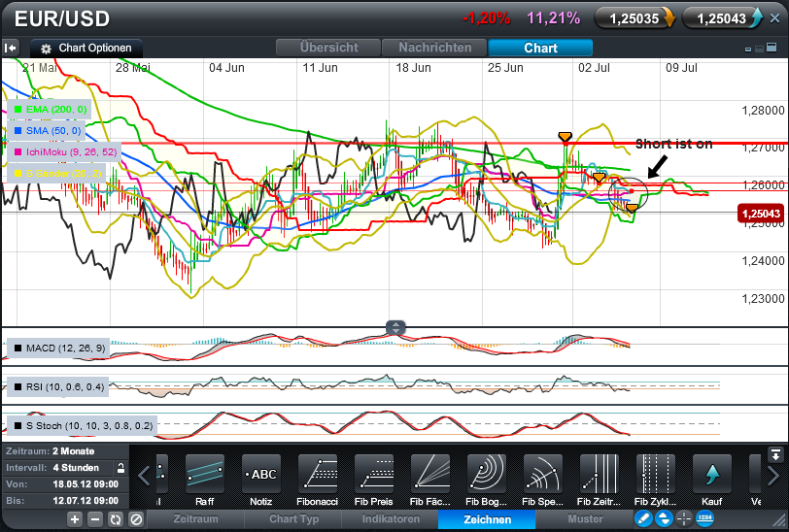Viewport: 789px width, 532px height.
Task: Set the window to the smallest size icon
Action: (748, 50)
